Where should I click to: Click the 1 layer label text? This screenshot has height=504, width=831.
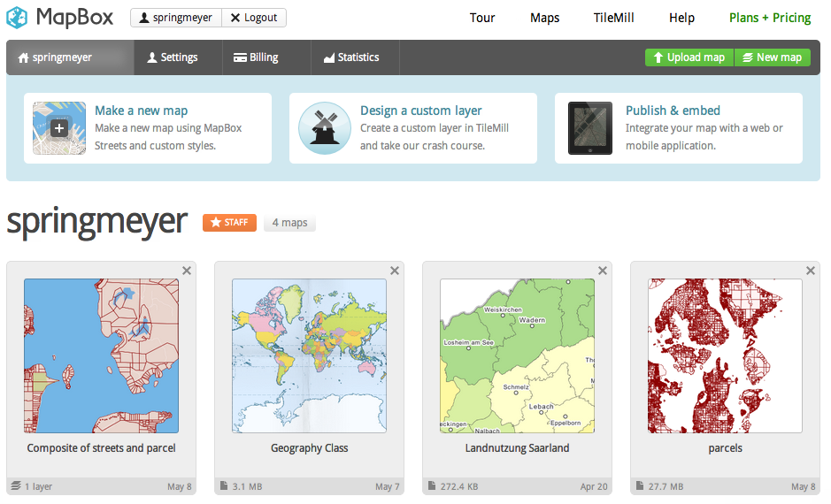point(38,486)
